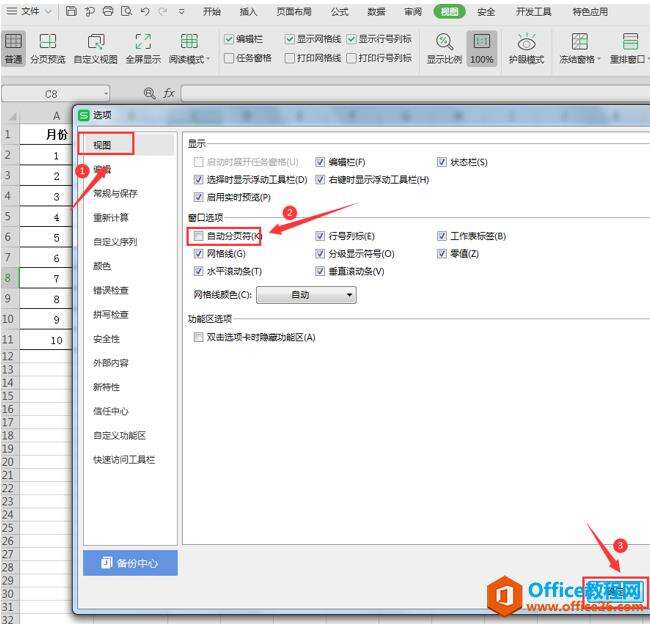The width and height of the screenshot is (650, 624).
Task: Open quick access toolbar customize arrow
Action: coord(181,12)
